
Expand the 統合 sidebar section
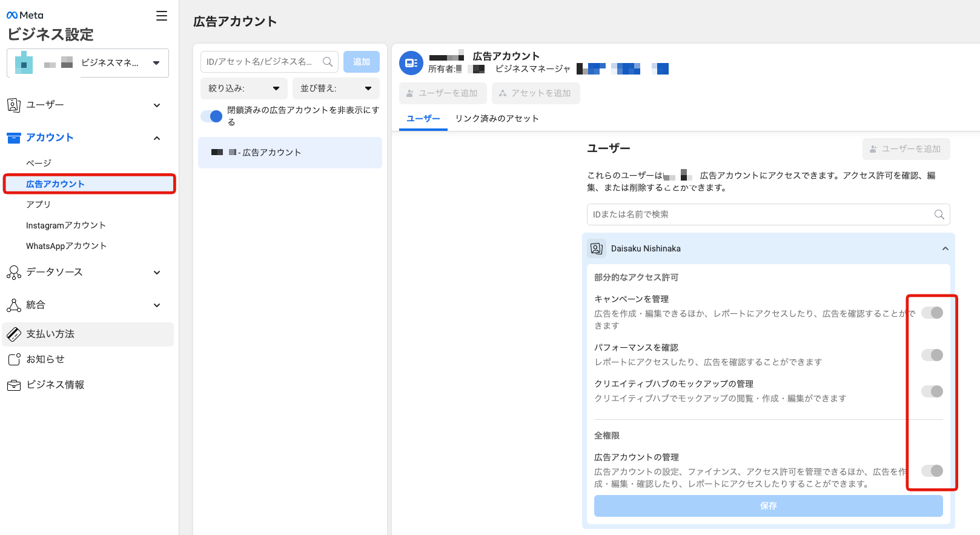(x=157, y=305)
